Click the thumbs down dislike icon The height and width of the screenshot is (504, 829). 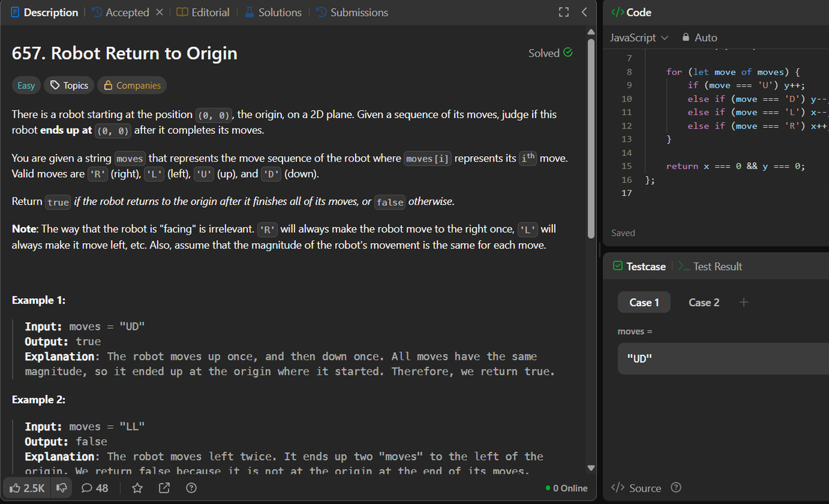point(61,488)
